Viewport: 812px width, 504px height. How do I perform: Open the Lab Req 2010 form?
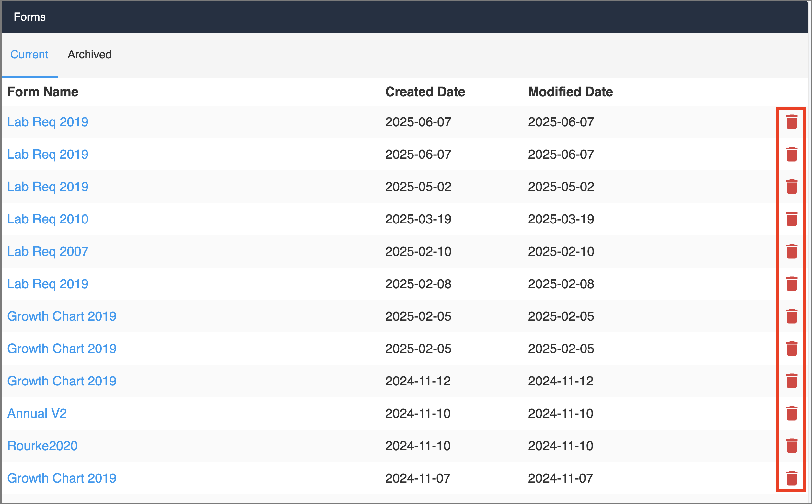pyautogui.click(x=48, y=219)
